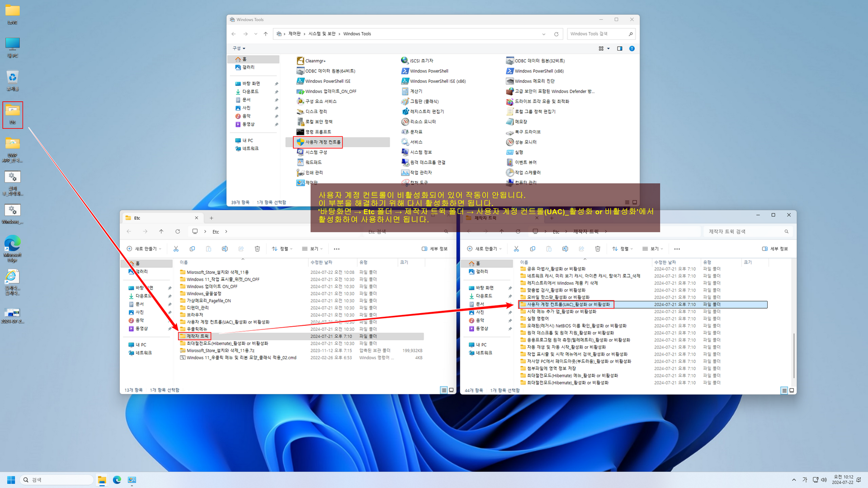868x488 pixels.
Task: Open Microsoft Edge from the taskbar
Action: (117, 480)
